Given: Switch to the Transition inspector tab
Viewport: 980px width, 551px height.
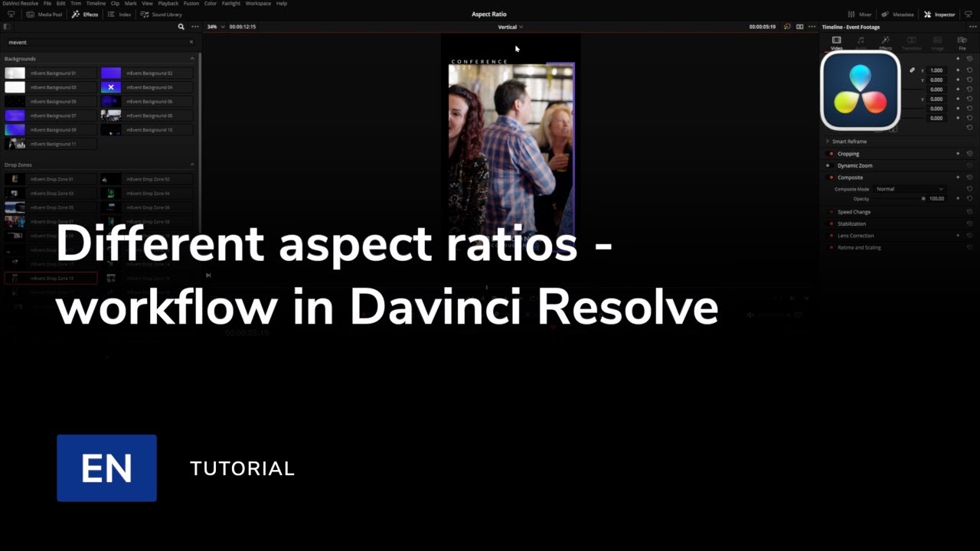Looking at the screenshot, I should [x=911, y=43].
